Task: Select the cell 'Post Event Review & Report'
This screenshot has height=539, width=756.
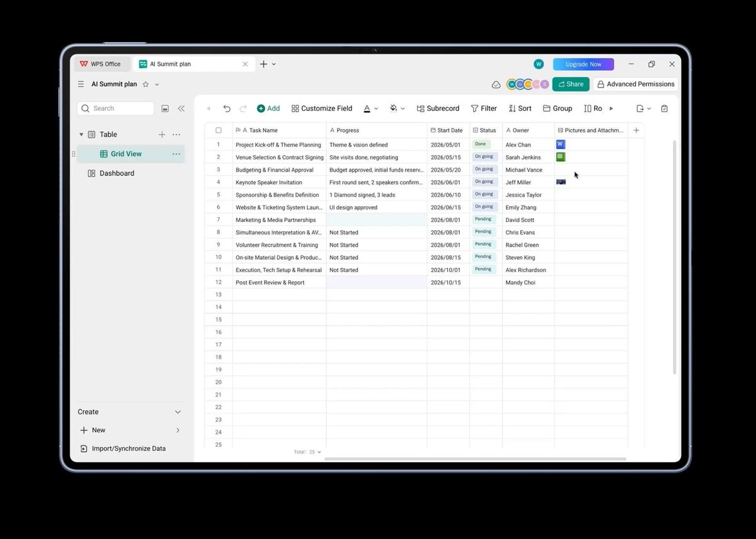Action: 279,282
